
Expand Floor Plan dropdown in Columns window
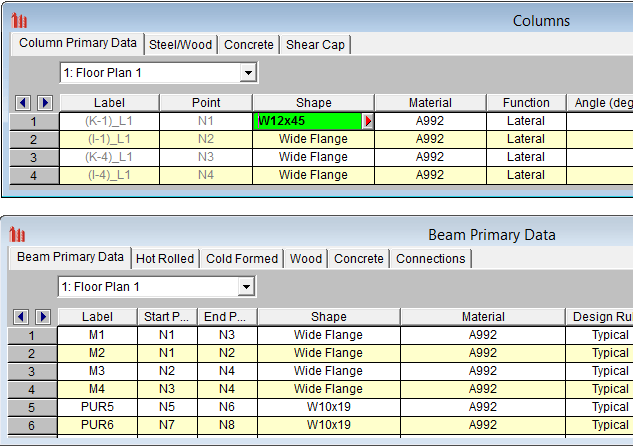(248, 73)
